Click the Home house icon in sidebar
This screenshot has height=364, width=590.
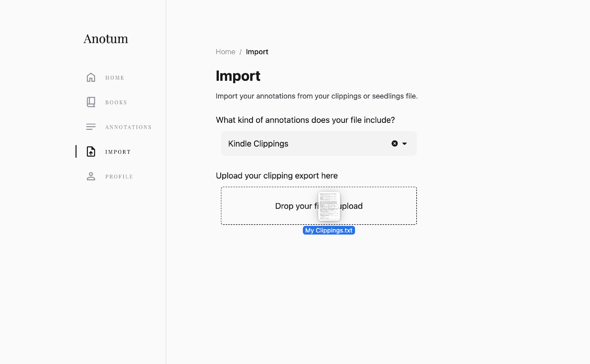click(x=91, y=77)
